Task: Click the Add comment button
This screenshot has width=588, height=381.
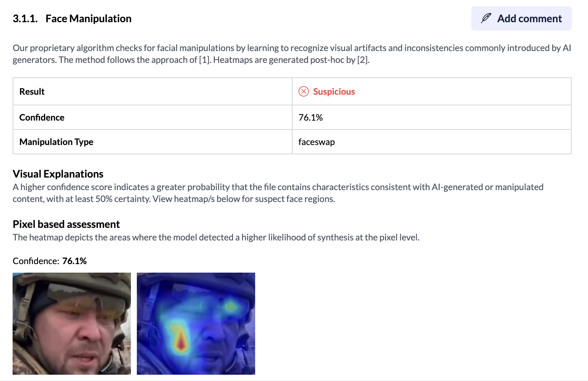Action: pyautogui.click(x=521, y=18)
